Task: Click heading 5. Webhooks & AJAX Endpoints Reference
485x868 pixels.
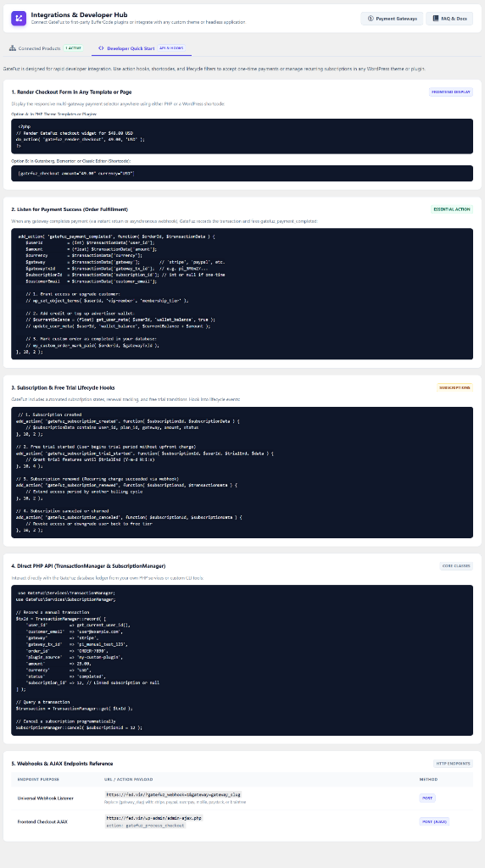Action: coord(62,764)
